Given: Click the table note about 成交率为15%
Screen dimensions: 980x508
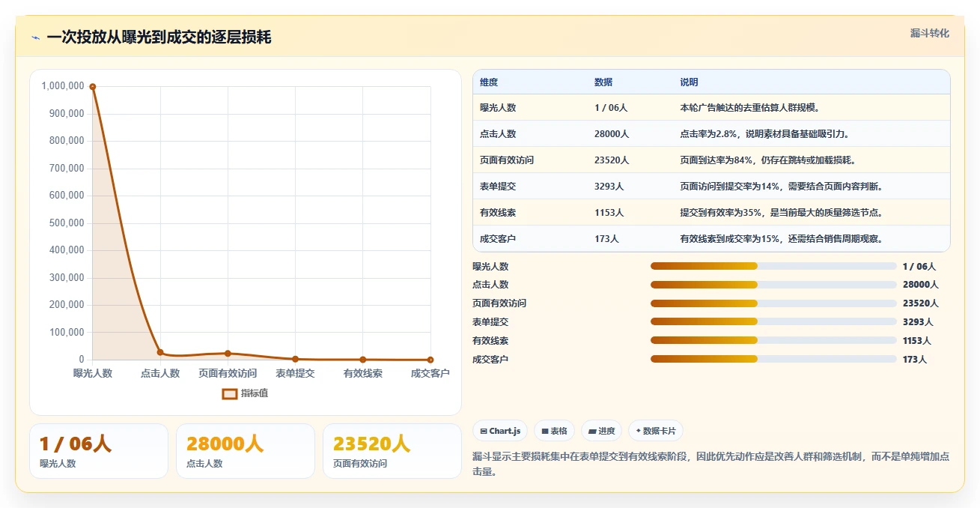Looking at the screenshot, I should pyautogui.click(x=782, y=239).
